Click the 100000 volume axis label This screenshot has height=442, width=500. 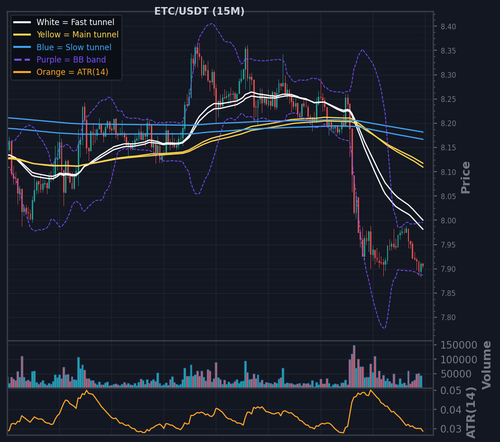coord(459,360)
